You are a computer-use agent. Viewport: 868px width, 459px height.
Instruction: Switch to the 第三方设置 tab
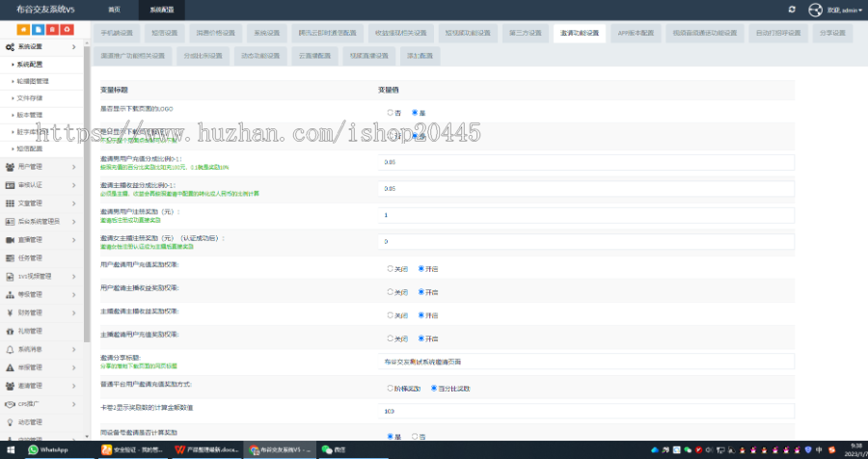click(526, 33)
